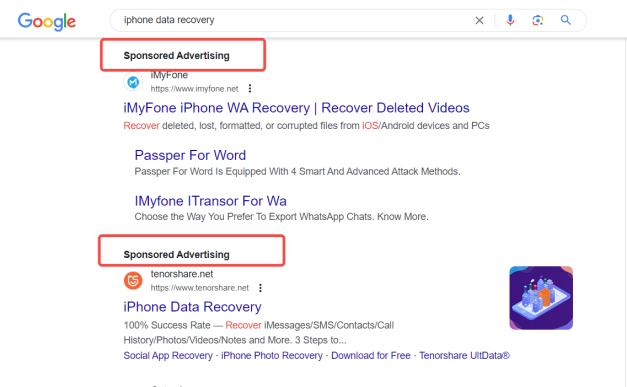Click the https://www.imyfone.net URL text
Image resolution: width=627 pixels, height=387 pixels.
click(194, 89)
